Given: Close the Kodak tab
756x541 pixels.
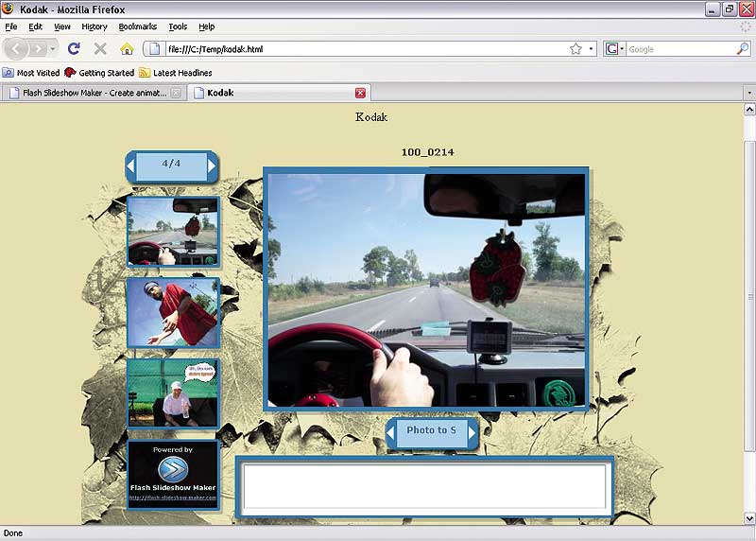Looking at the screenshot, I should click(360, 93).
